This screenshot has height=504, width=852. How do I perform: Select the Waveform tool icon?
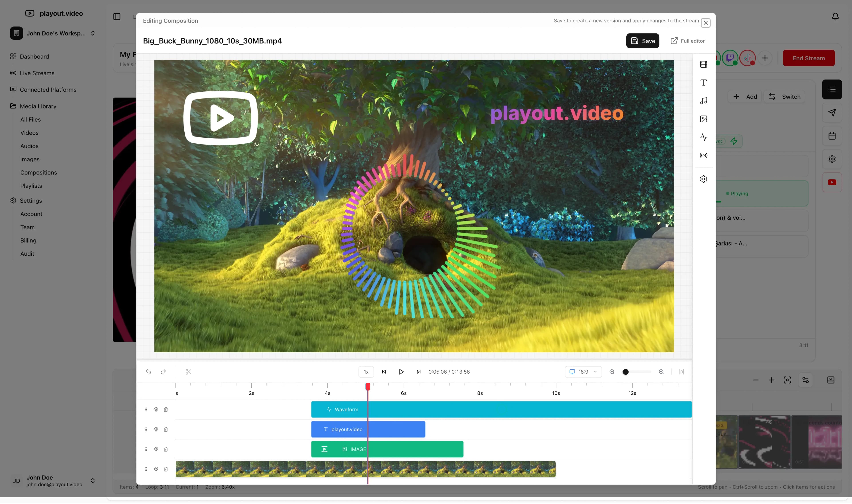click(704, 137)
